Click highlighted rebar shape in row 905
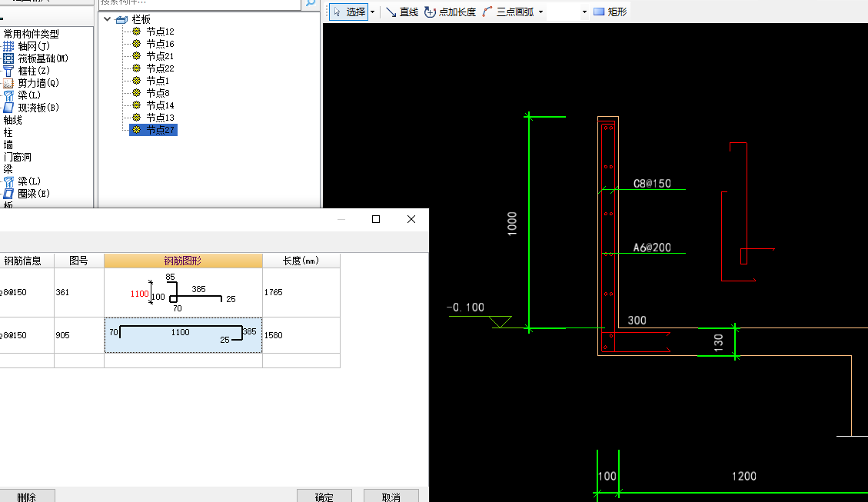The image size is (868, 502). tap(183, 335)
